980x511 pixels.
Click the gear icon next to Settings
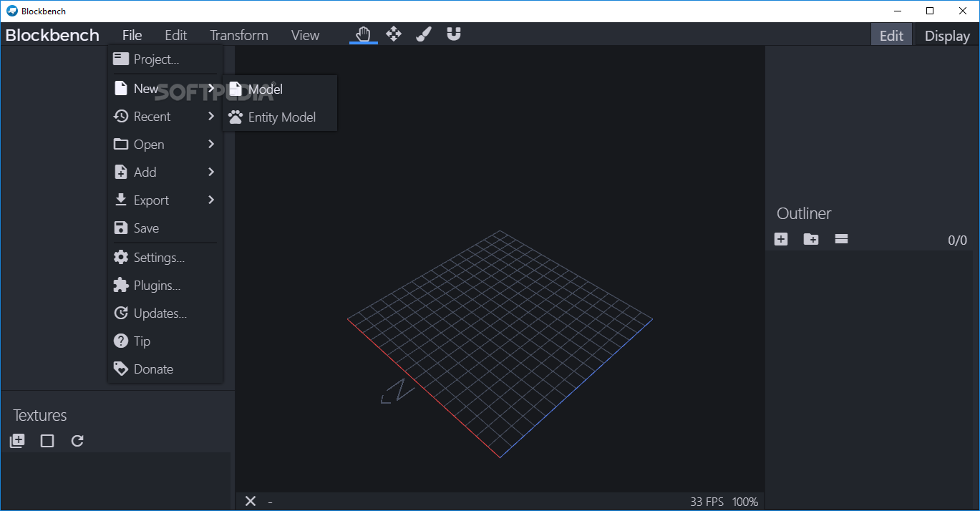[121, 258]
